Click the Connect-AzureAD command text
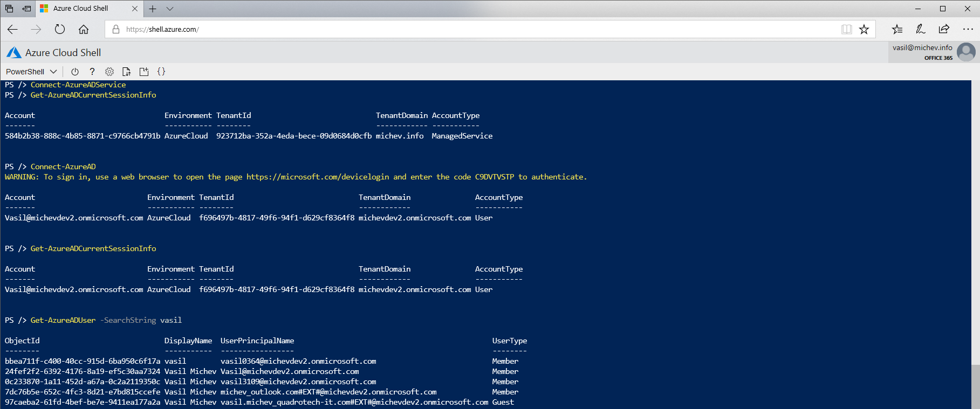This screenshot has height=409, width=980. (63, 167)
